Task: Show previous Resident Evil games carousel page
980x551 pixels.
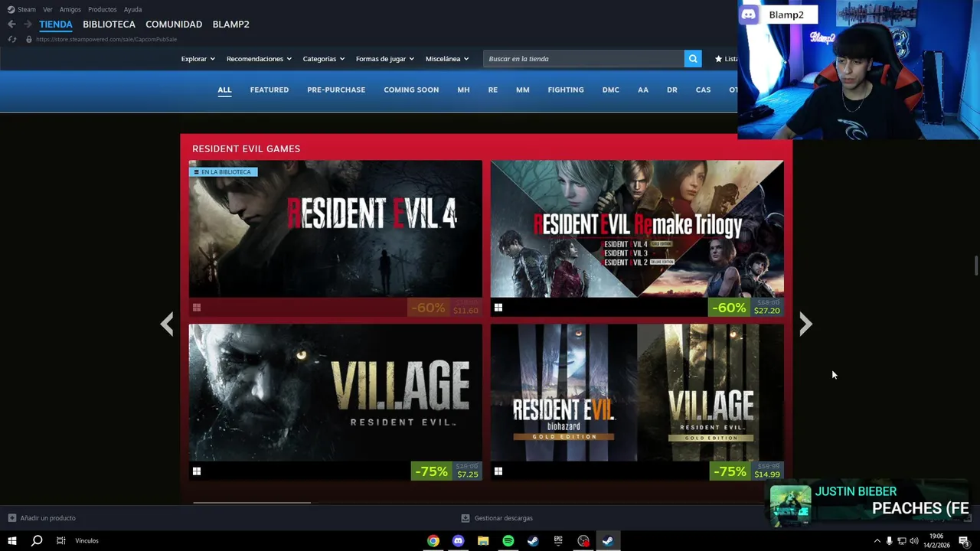Action: pyautogui.click(x=167, y=324)
